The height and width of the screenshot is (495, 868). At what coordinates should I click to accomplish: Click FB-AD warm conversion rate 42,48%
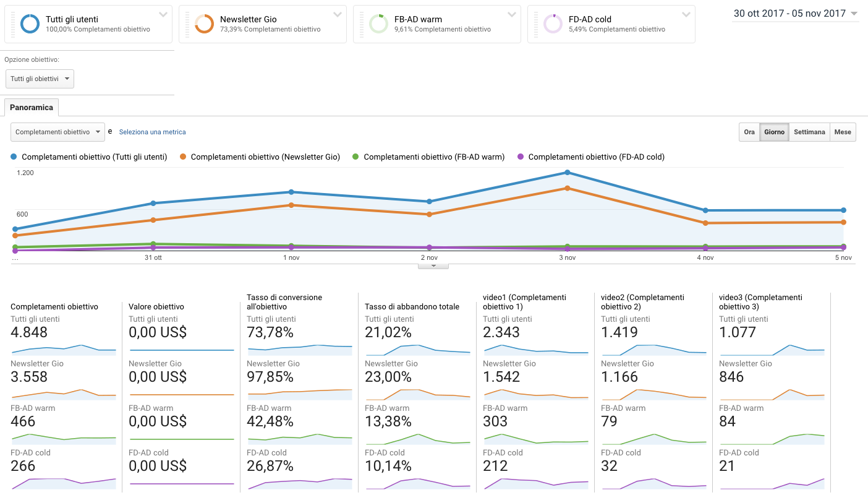(x=270, y=421)
